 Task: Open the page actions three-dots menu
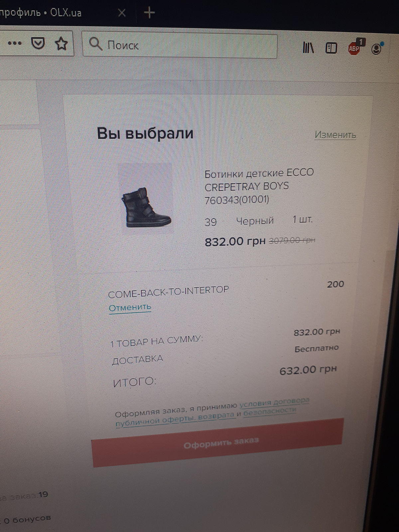point(15,43)
